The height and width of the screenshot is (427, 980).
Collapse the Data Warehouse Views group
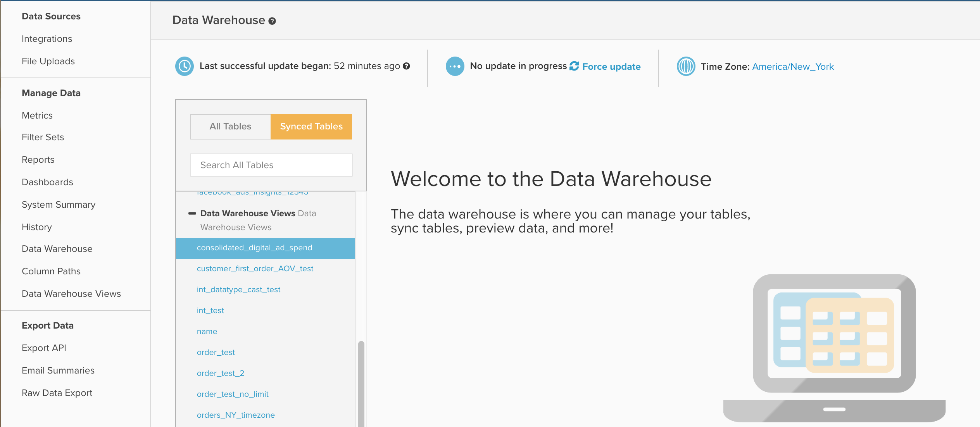click(192, 213)
